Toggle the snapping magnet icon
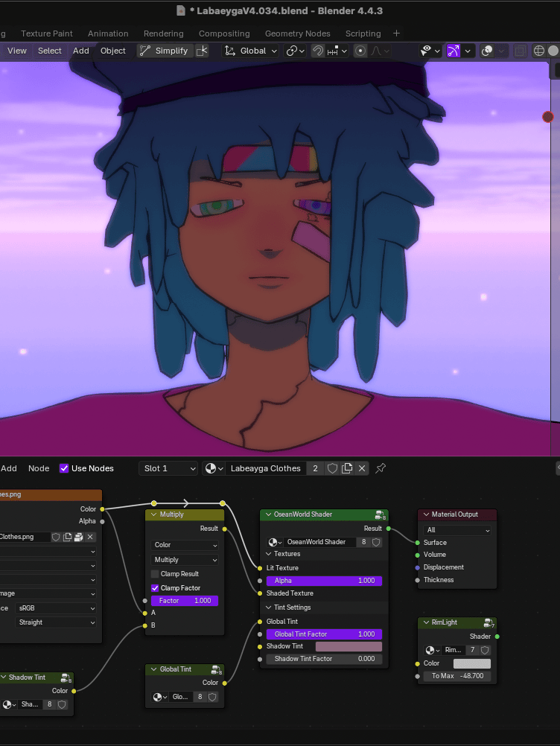This screenshot has height=746, width=560. point(318,51)
